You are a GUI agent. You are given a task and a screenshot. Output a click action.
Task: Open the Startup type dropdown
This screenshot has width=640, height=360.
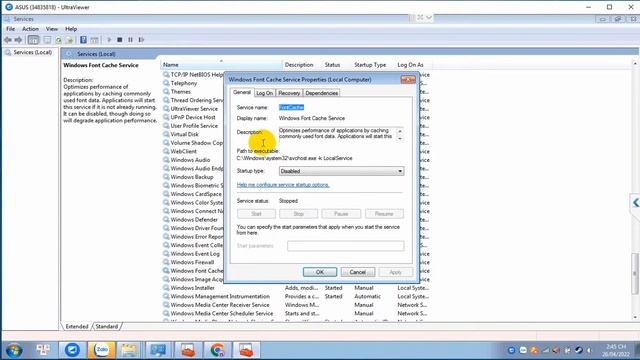341,171
